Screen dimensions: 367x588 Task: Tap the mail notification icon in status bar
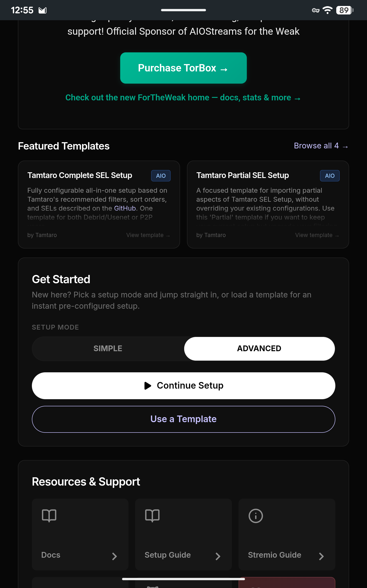[42, 10]
